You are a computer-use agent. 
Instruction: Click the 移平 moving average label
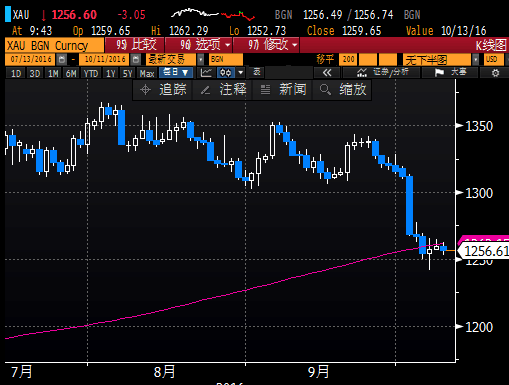pos(325,60)
